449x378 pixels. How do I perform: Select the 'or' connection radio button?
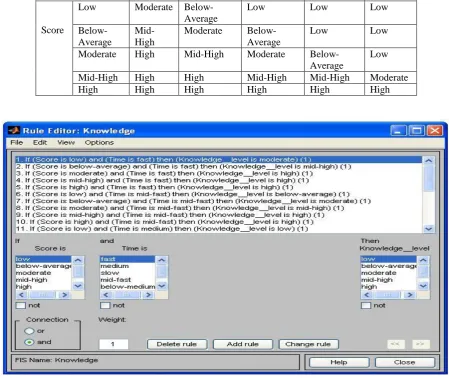click(x=29, y=331)
